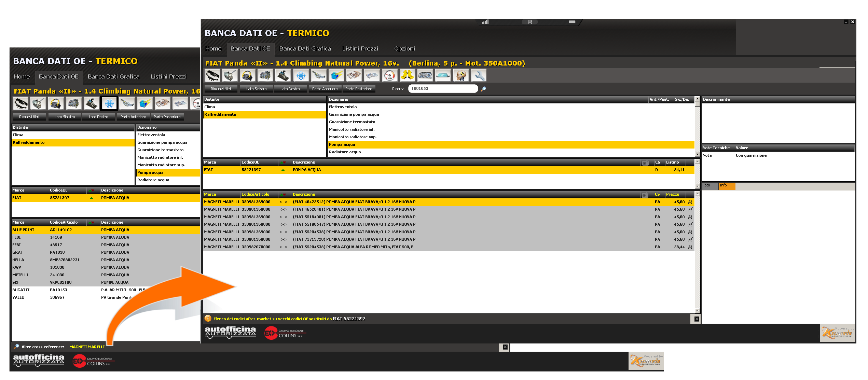Select the dashboard trim category icon in front window
The height and width of the screenshot is (380, 868).
212,75
